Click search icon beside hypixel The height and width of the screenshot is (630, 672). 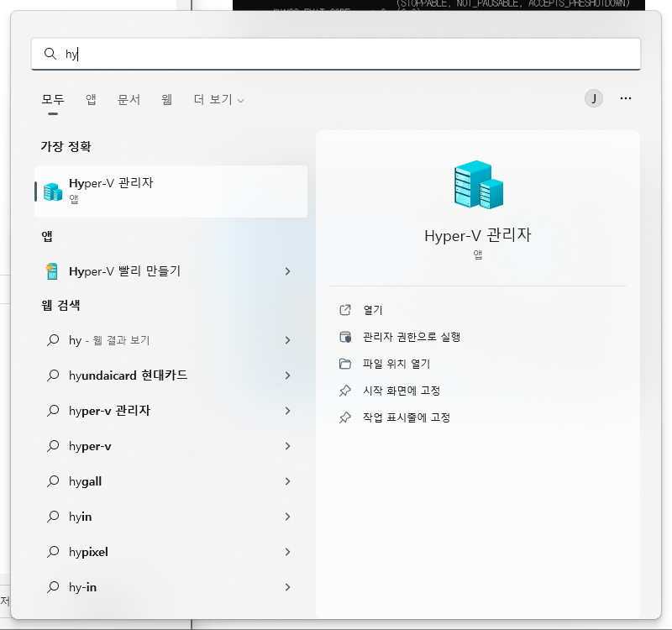[53, 552]
